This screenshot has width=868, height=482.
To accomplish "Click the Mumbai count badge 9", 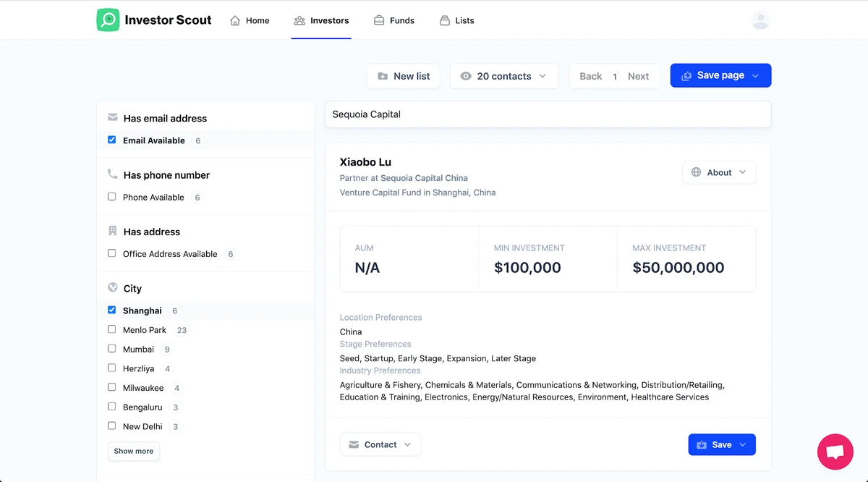I will 167,350.
